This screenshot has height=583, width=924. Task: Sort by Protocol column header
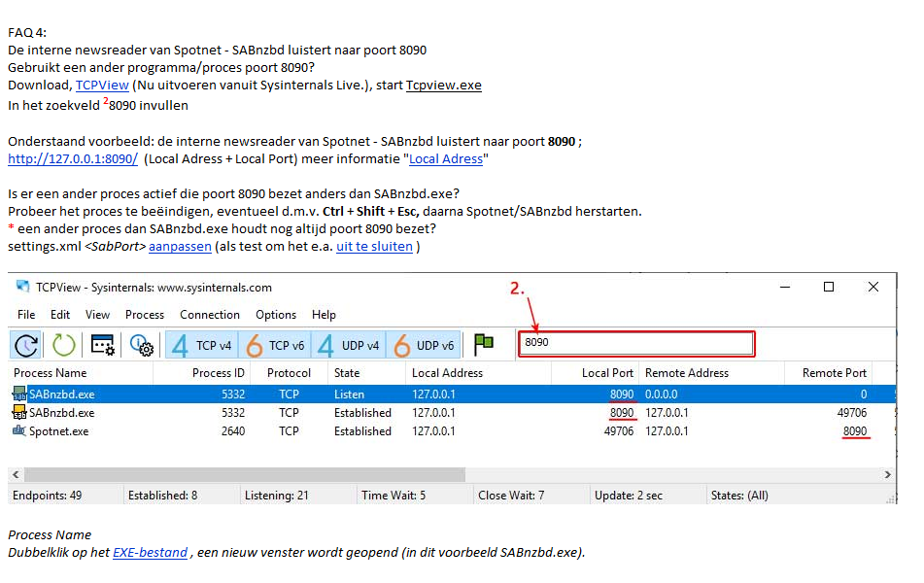pos(289,373)
